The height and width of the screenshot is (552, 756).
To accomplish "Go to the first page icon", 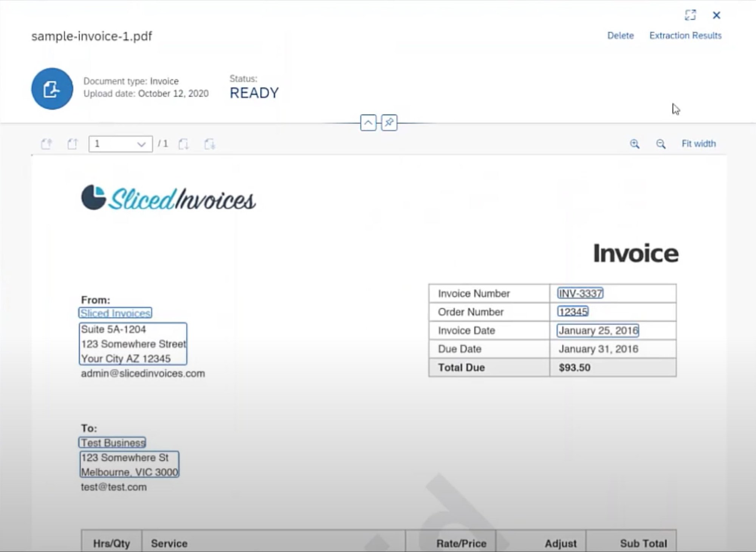I will click(x=46, y=144).
